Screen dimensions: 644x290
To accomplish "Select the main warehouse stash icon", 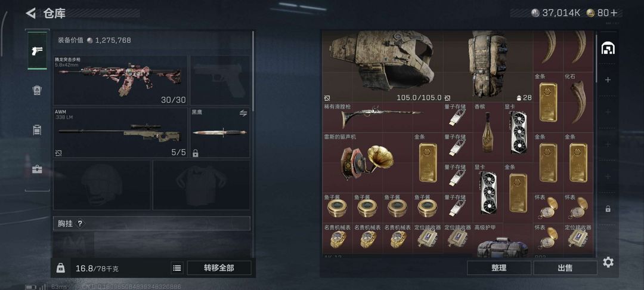I will click(x=608, y=48).
